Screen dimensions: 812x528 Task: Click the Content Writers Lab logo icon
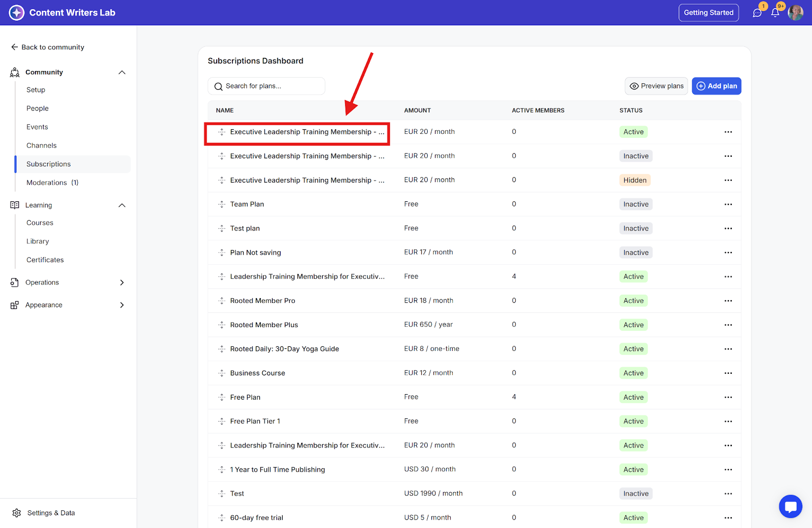[17, 13]
